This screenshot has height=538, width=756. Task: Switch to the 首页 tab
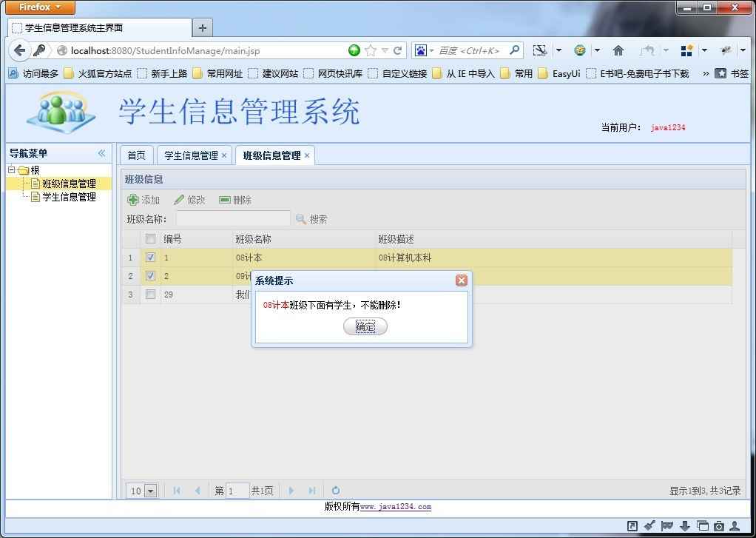(x=136, y=155)
